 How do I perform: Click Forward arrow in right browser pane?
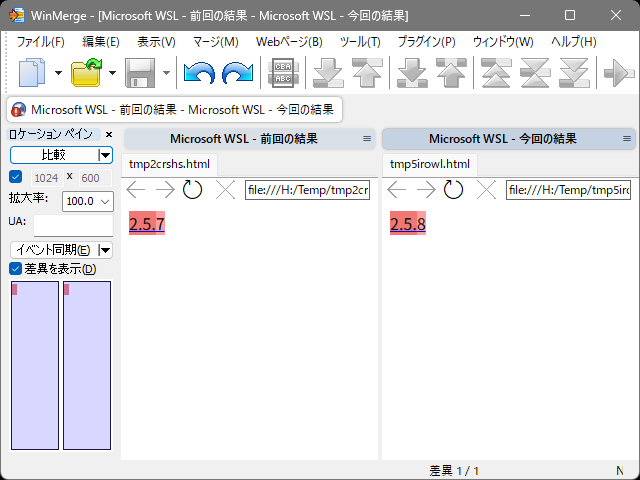click(426, 190)
